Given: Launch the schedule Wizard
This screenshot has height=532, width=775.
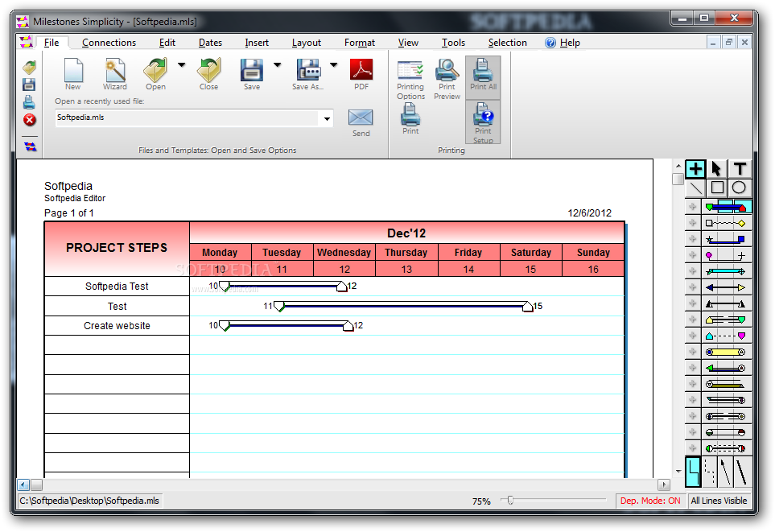Looking at the screenshot, I should pyautogui.click(x=114, y=74).
